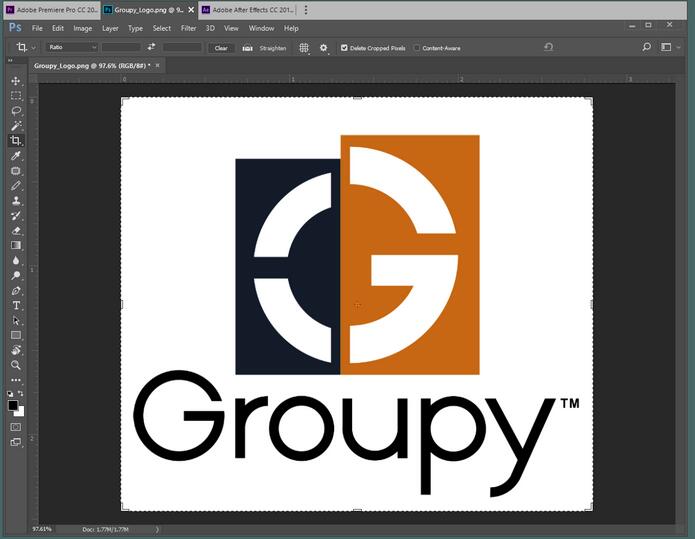Open the Ratio preset dropdown
Viewport: 695px width, 539px height.
(x=71, y=47)
